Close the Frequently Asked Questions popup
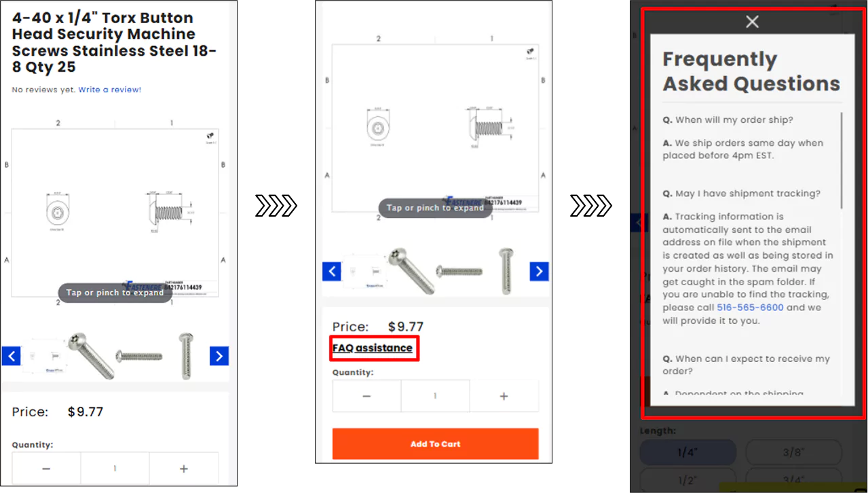 pos(752,22)
